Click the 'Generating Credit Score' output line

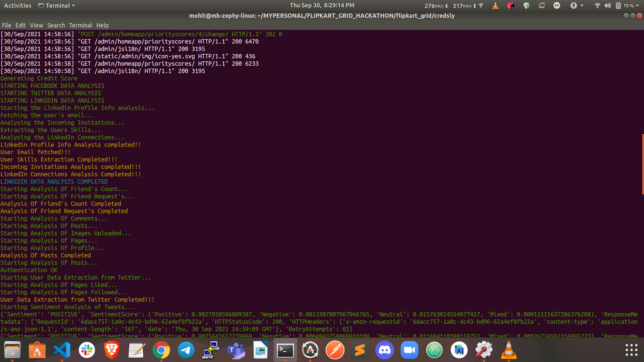39,78
